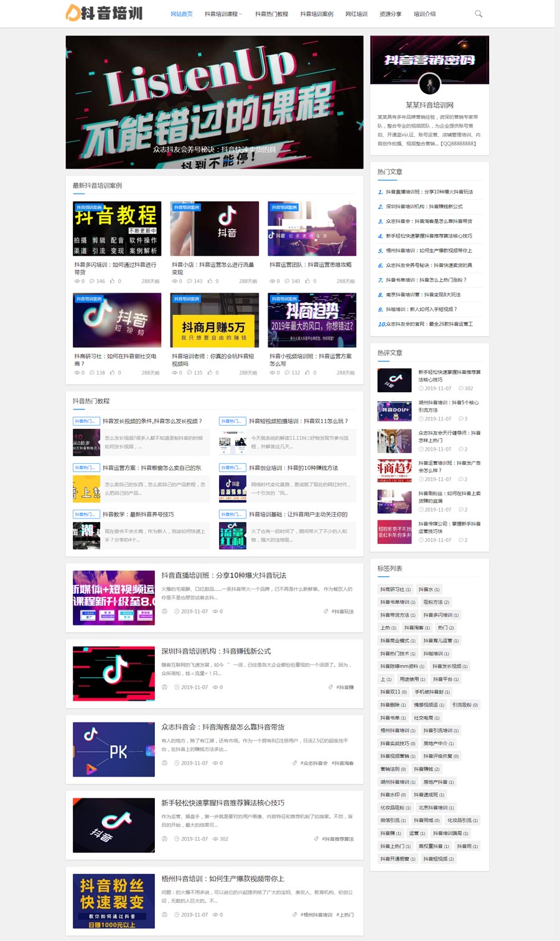Click comment bubble icon on 抖音多闪培训 card
The height and width of the screenshot is (941, 560).
tap(92, 281)
